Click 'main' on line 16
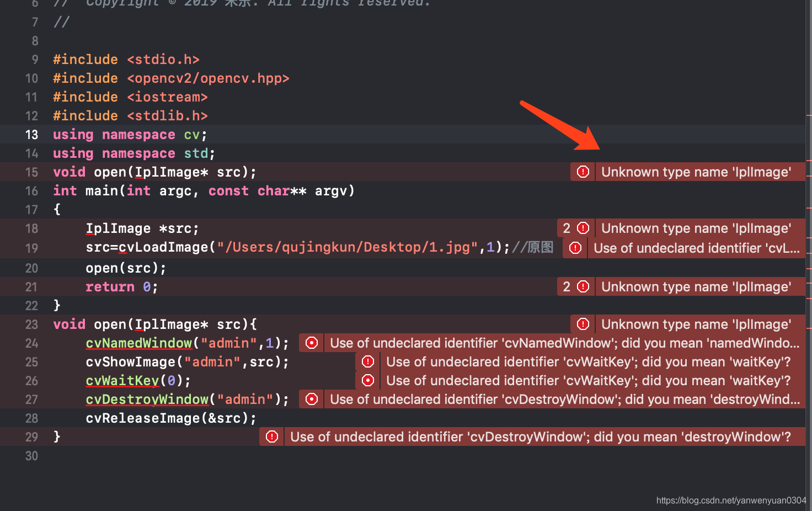The image size is (812, 511). point(101,191)
